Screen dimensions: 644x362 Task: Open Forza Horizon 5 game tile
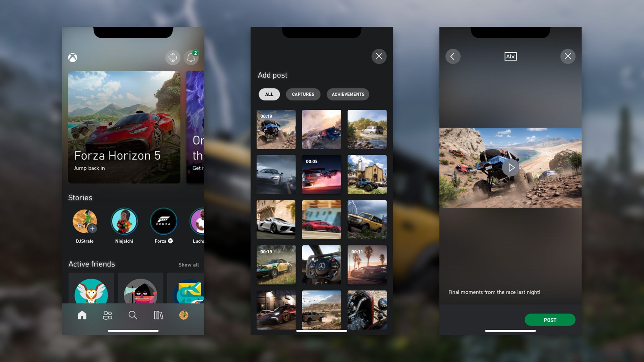[x=124, y=127]
